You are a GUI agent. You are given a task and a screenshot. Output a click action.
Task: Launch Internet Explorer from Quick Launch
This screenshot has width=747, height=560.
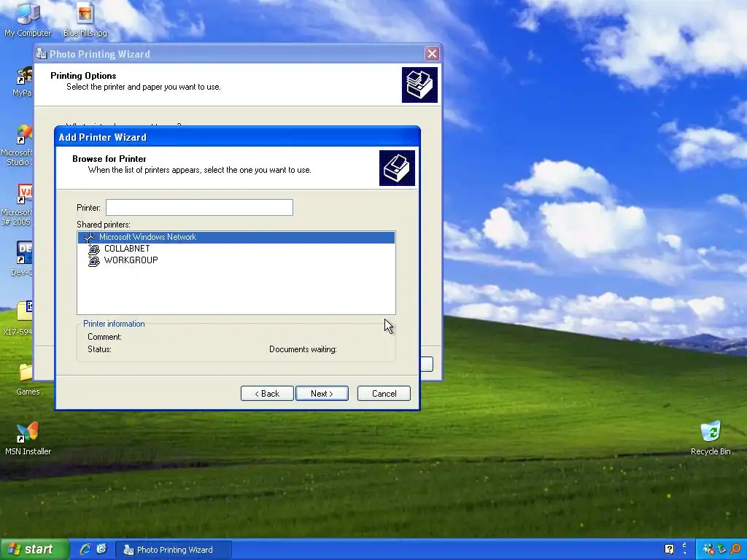pos(85,549)
